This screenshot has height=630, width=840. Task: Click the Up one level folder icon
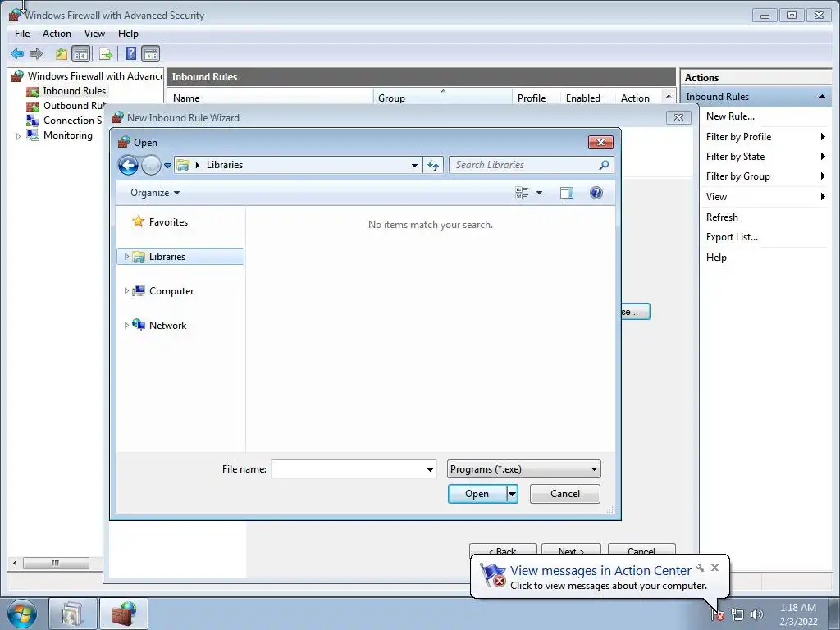click(62, 53)
